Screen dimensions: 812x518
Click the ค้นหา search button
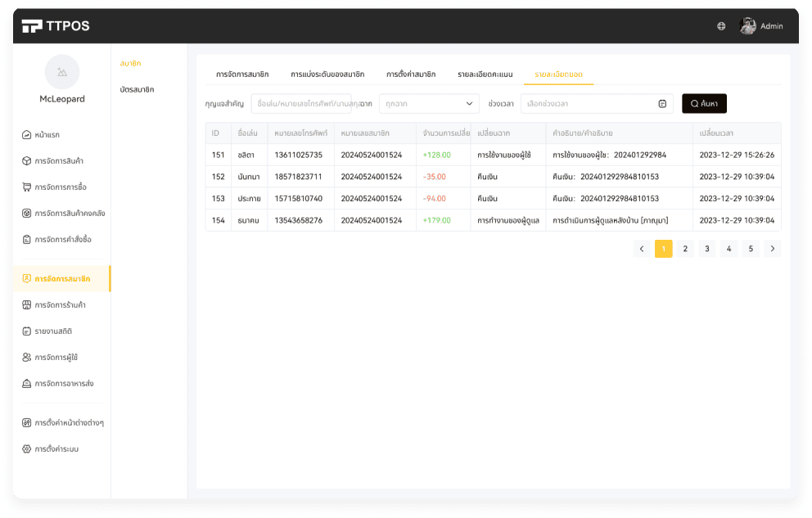(704, 104)
